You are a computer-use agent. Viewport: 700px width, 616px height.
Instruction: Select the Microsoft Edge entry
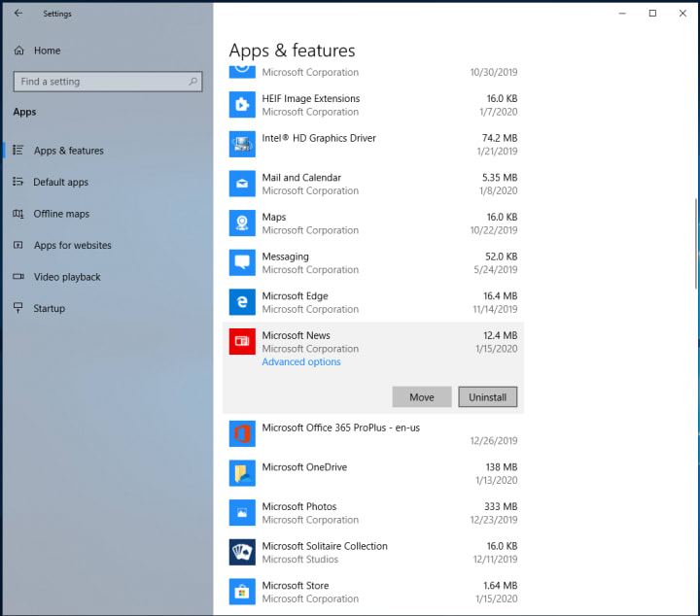point(372,302)
